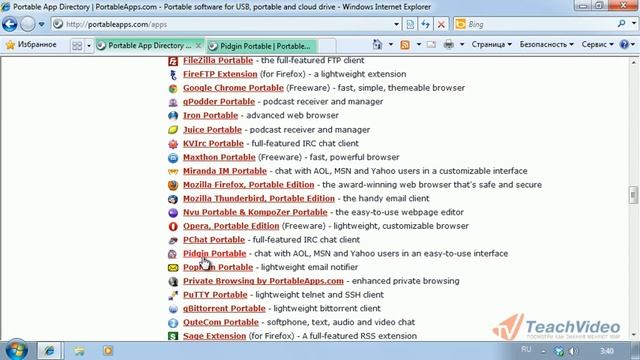Click the scrollbar up arrow
This screenshot has height=360, width=640.
pos(633,62)
